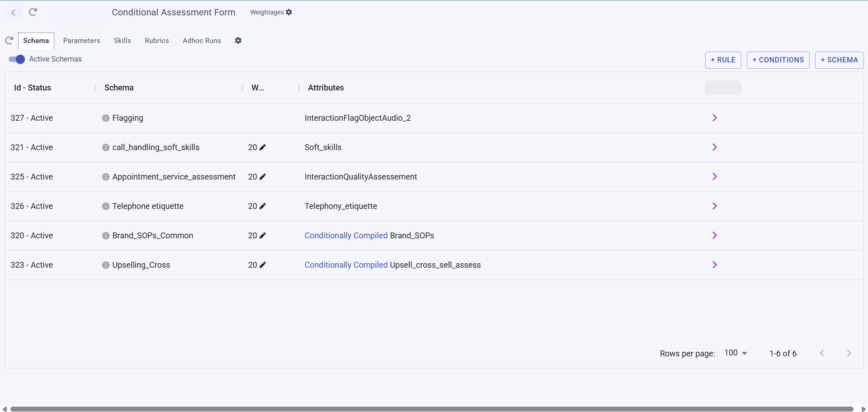Edit weight of Telephone etiquette
The width and height of the screenshot is (868, 412).
pos(263,206)
